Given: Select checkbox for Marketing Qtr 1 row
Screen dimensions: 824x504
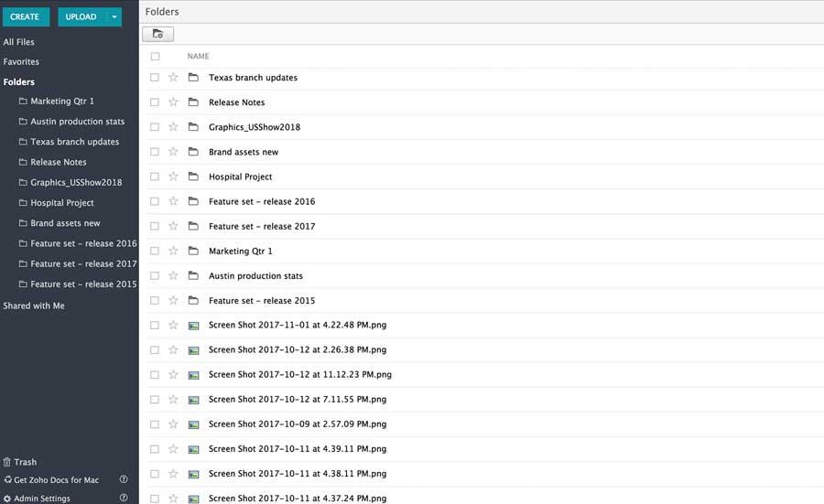Looking at the screenshot, I should [155, 251].
